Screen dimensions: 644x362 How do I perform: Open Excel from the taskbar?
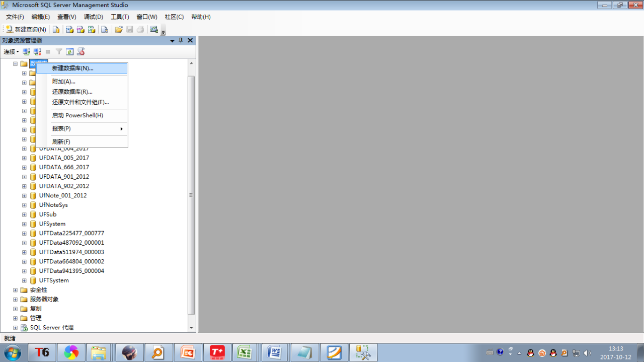pos(245,352)
